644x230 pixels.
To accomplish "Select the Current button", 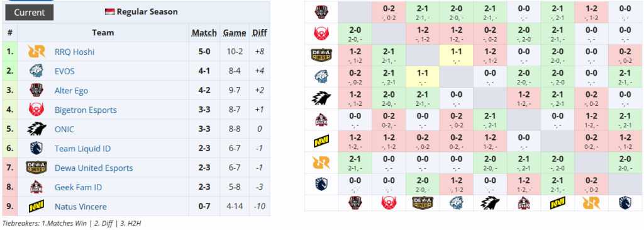I will [29, 13].
